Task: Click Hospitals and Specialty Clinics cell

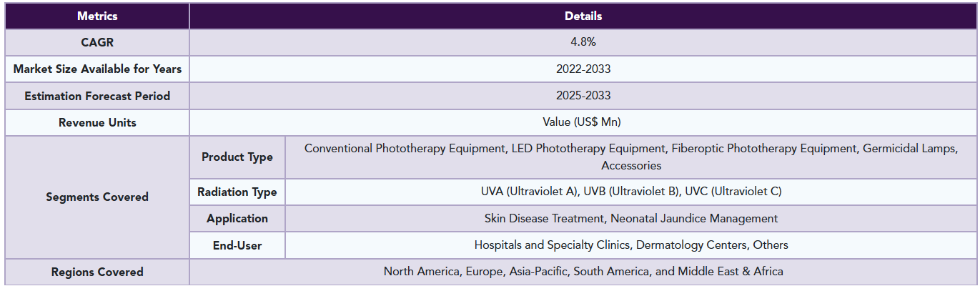Action: click(x=631, y=245)
